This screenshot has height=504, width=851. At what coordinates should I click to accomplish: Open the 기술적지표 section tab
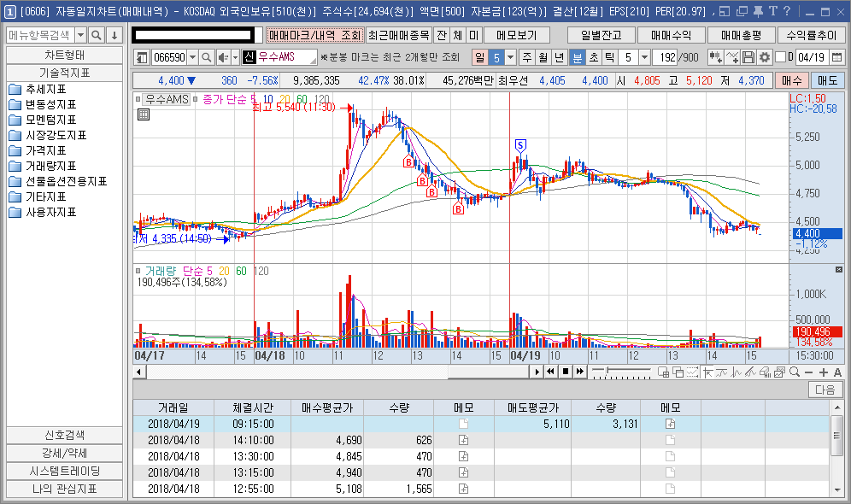pos(65,73)
